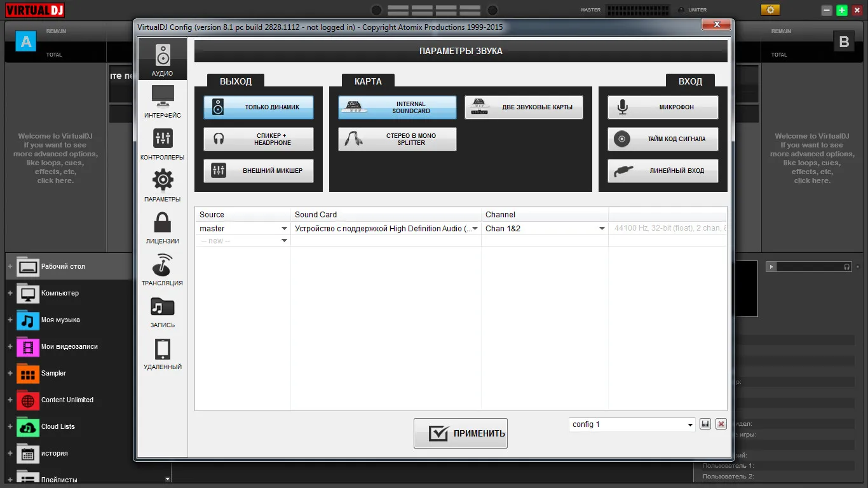Viewport: 868px width, 488px height.
Task: Select the Рабочий стол folder in browser
Action: click(63, 266)
